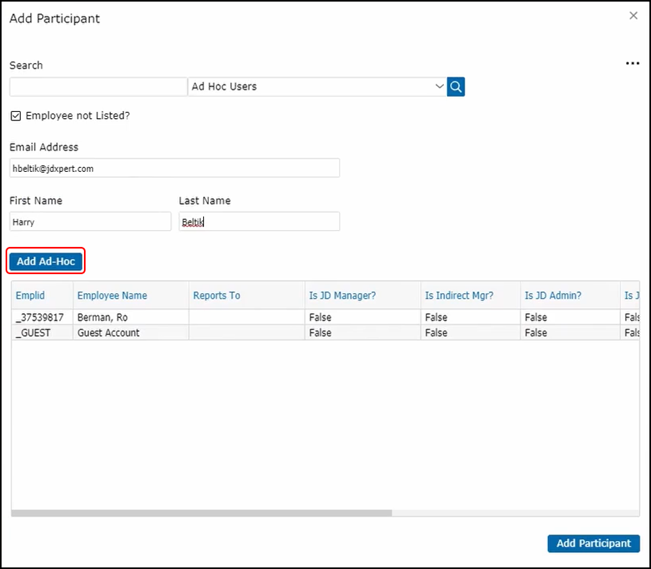Click the First Name input field

(x=90, y=222)
